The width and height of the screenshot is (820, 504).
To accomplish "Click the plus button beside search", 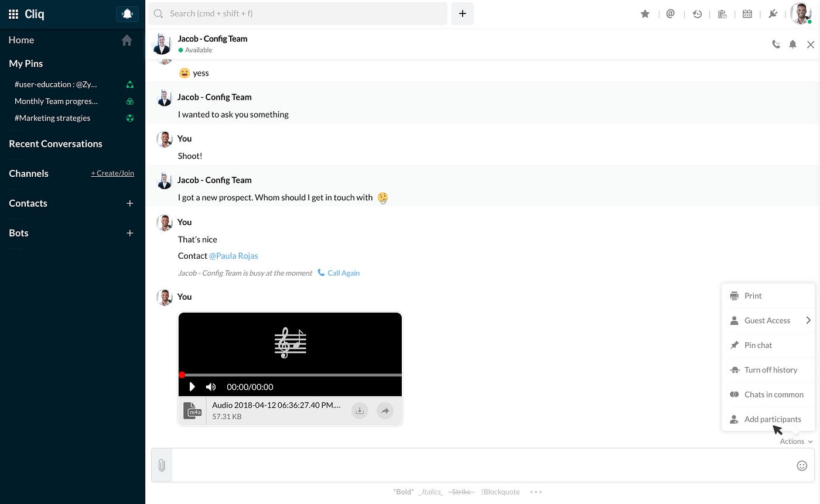I will tap(462, 13).
